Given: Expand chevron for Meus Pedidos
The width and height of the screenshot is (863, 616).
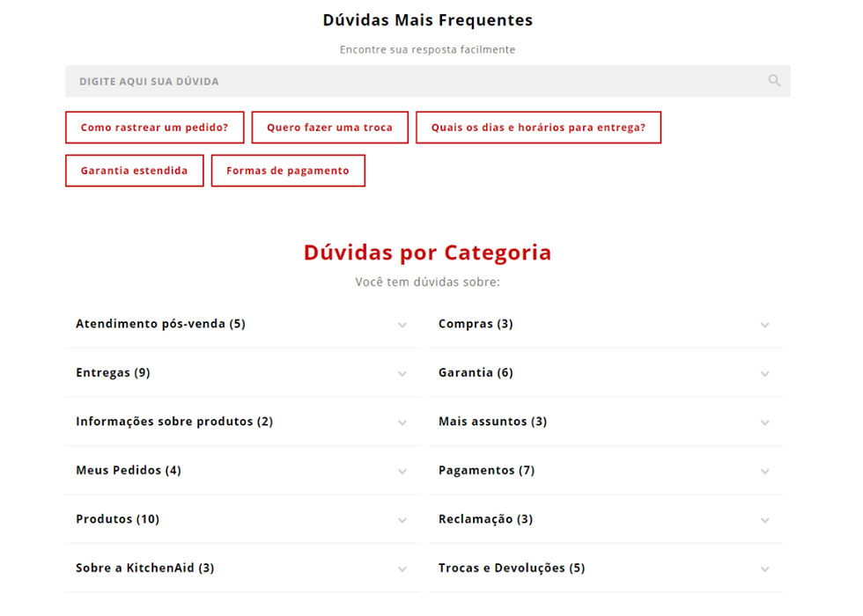Looking at the screenshot, I should point(402,472).
